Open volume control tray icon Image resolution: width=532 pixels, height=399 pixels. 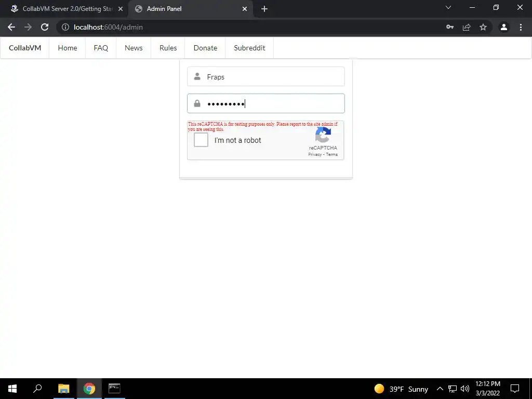tap(465, 389)
